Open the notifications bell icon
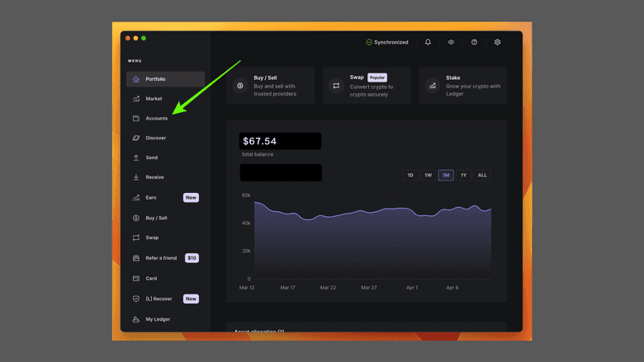644x362 pixels. (x=428, y=42)
